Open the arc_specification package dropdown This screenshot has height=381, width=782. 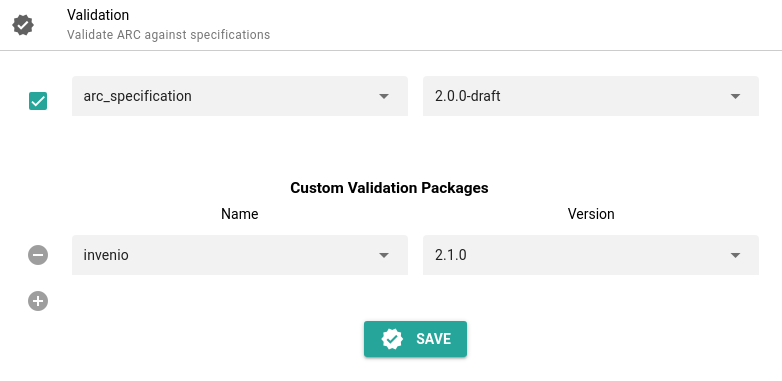point(240,96)
